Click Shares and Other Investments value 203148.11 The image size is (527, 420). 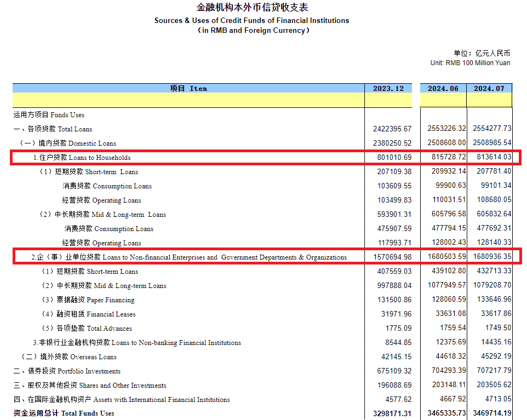[x=449, y=385]
